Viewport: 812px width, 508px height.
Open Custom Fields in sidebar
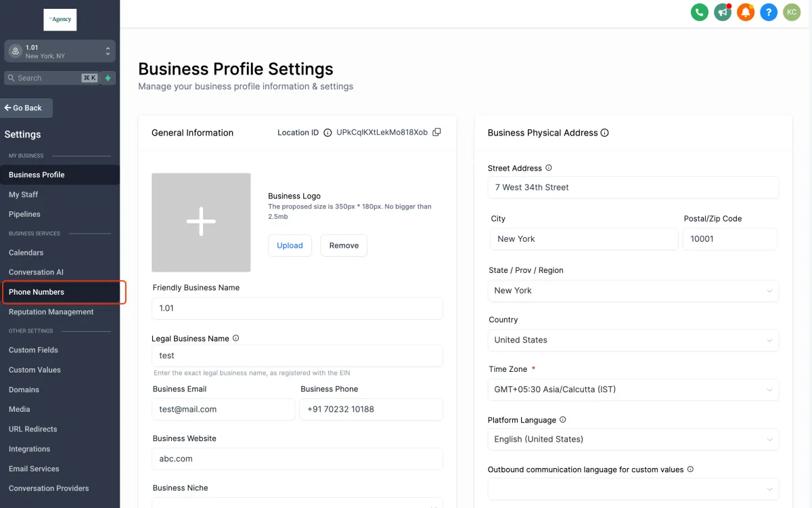pos(33,350)
